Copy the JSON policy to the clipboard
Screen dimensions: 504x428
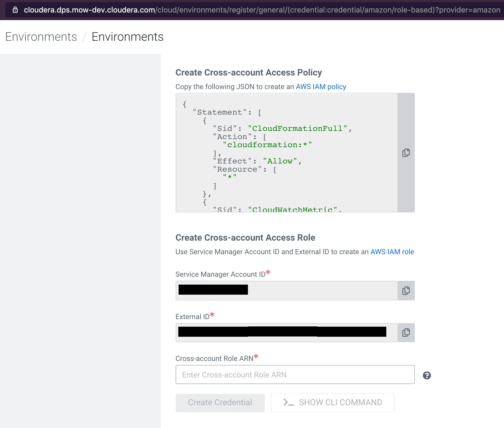pos(406,153)
